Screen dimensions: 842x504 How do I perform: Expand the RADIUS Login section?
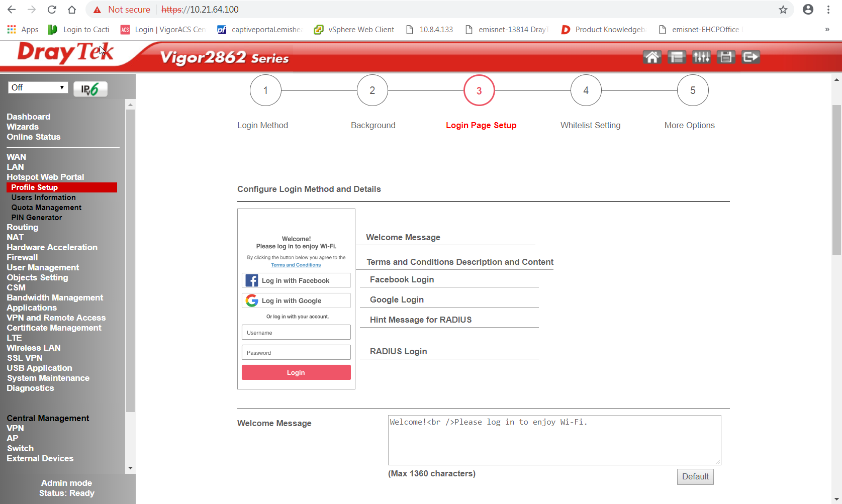398,352
